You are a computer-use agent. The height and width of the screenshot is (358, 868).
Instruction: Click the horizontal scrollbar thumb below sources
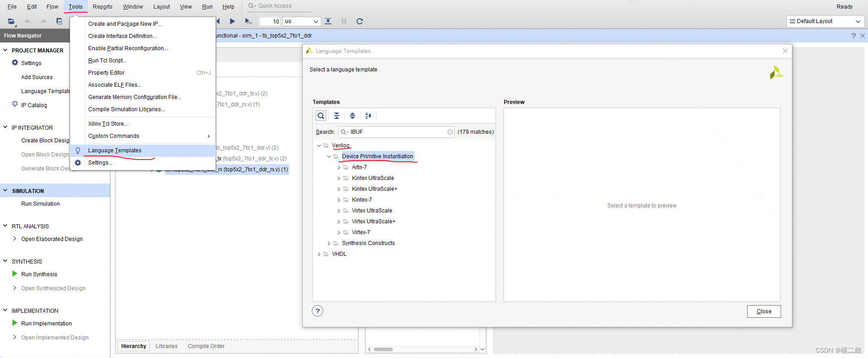383,349
